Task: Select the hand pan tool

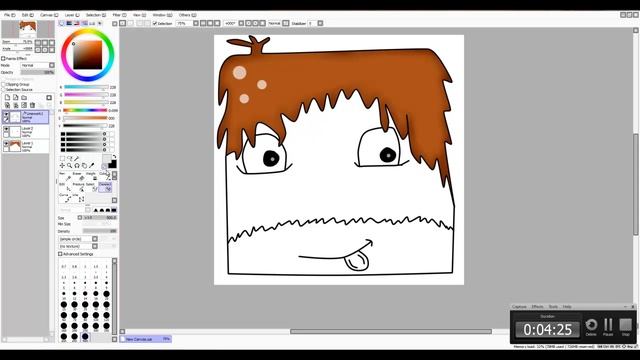Action: (84, 166)
